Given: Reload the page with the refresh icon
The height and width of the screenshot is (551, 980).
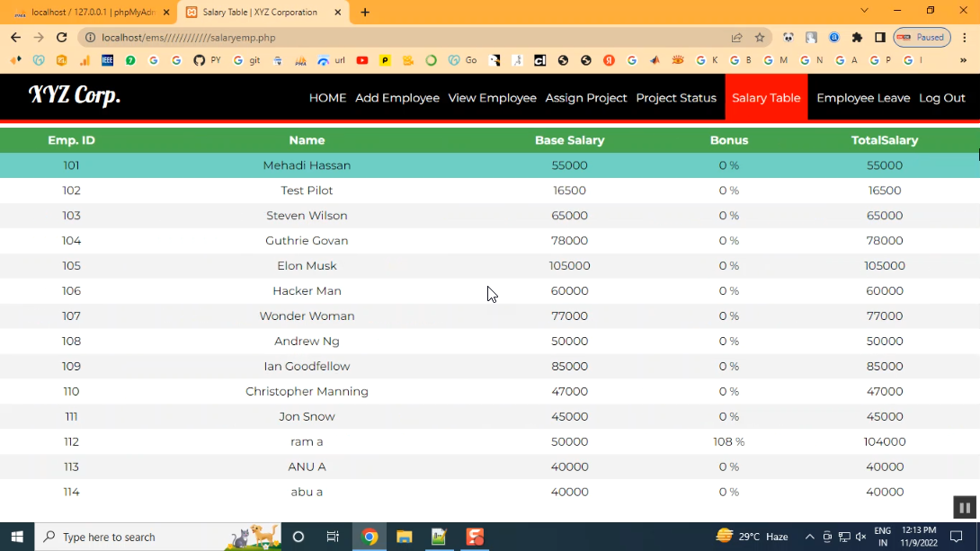Looking at the screenshot, I should click(61, 38).
